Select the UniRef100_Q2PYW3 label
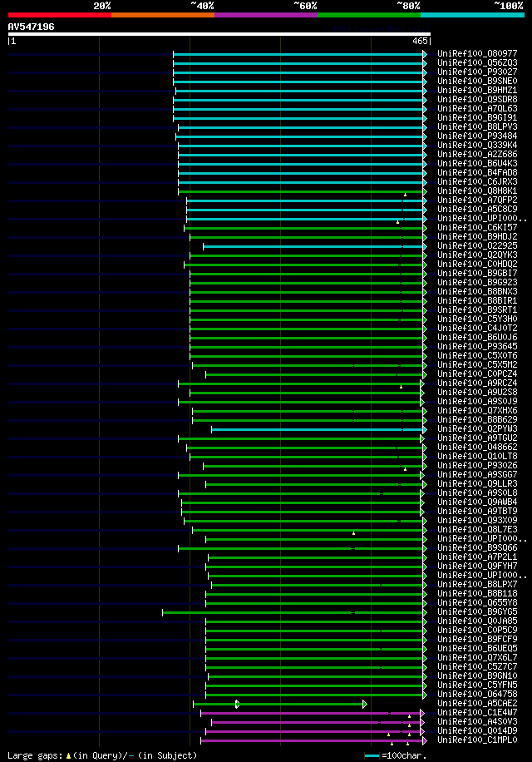This screenshot has width=532, height=762. (x=477, y=429)
